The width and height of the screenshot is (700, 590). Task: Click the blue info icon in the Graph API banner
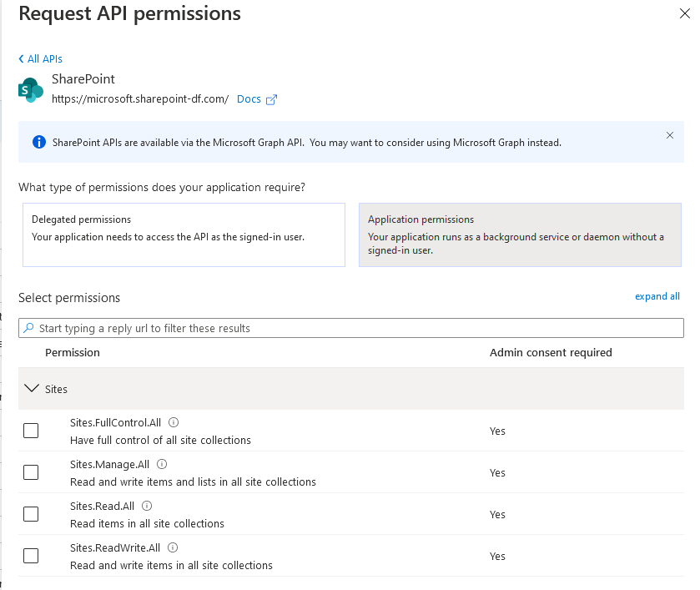38,141
